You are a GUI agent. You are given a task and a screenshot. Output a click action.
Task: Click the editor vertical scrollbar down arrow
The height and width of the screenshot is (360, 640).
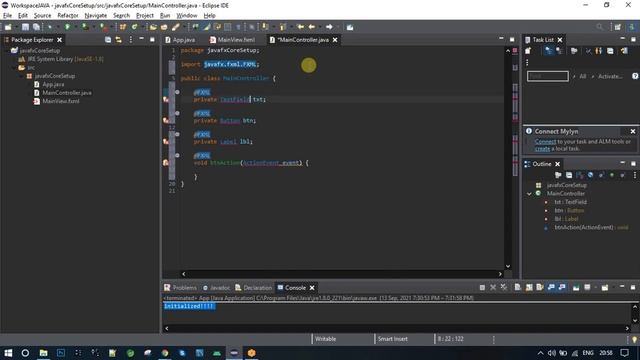[508, 266]
